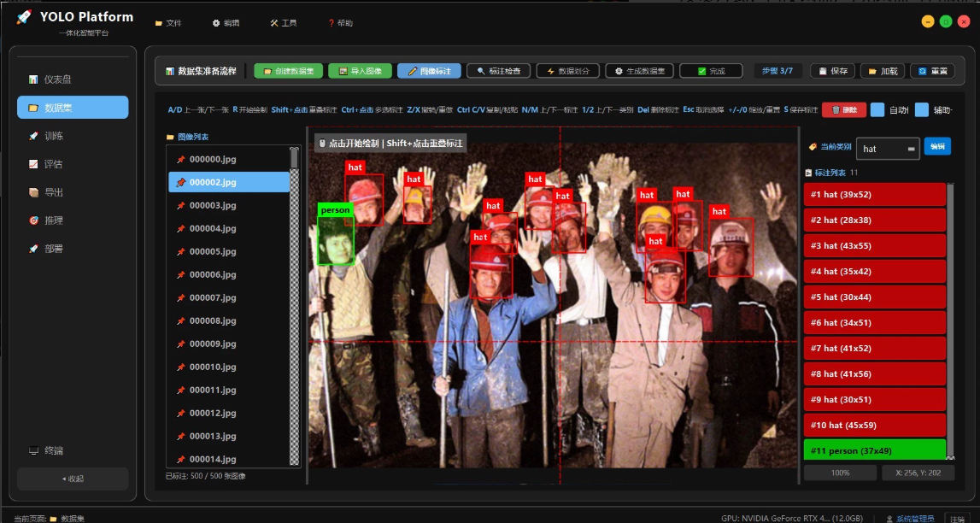Click the annotation list scrollbar
980x523 pixels.
(x=951, y=320)
